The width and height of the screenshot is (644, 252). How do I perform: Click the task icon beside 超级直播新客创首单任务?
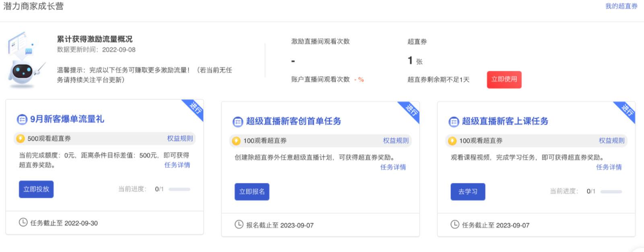click(238, 122)
